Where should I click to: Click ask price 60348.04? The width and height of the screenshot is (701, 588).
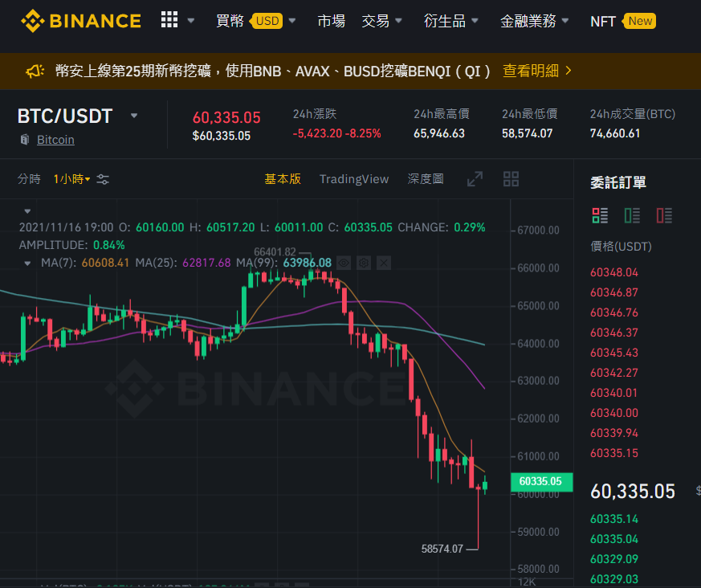click(x=614, y=272)
